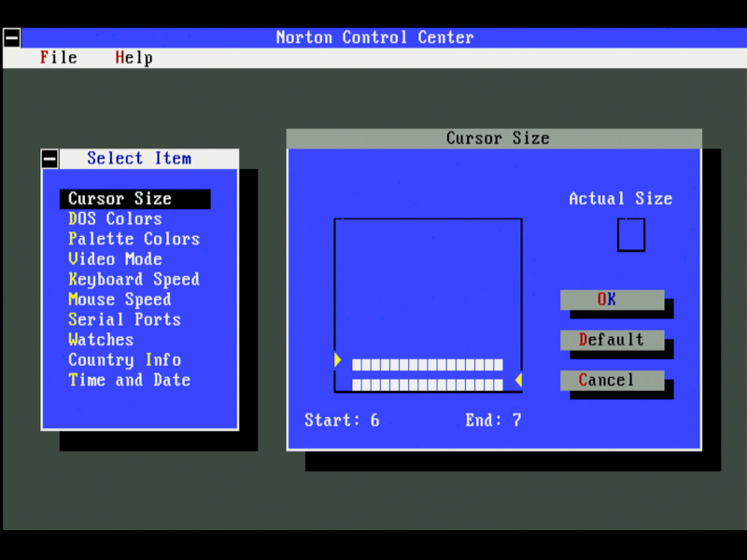Click the Select Item panel control box
The image size is (747, 560).
[49, 159]
